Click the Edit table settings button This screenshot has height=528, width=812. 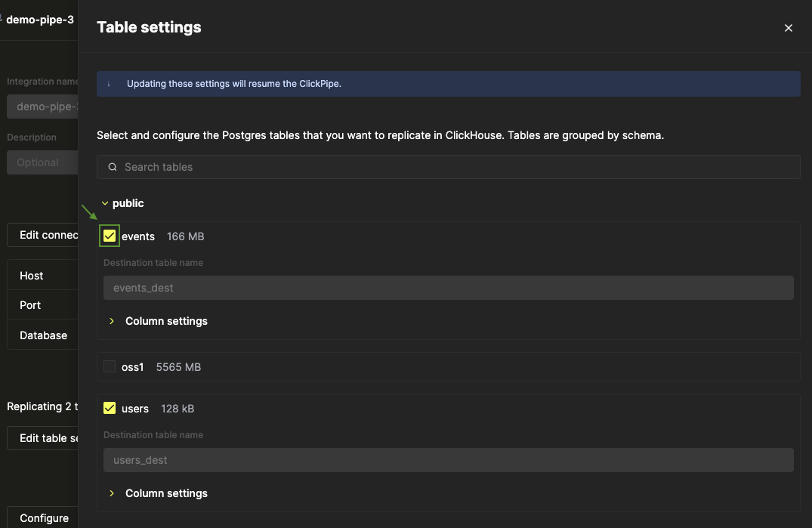44,438
